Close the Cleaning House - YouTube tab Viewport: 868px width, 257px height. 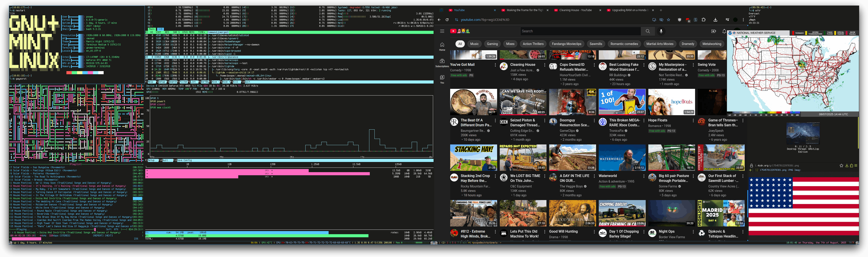click(600, 10)
